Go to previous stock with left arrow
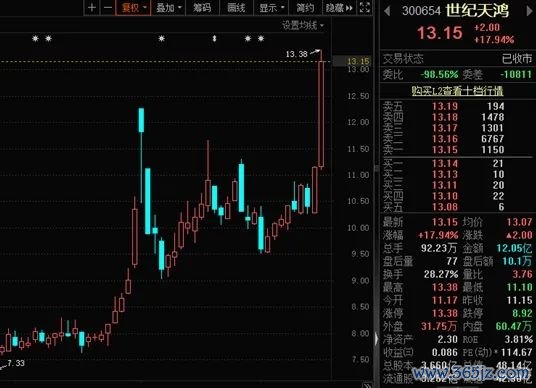The width and height of the screenshot is (536, 388). click(387, 11)
